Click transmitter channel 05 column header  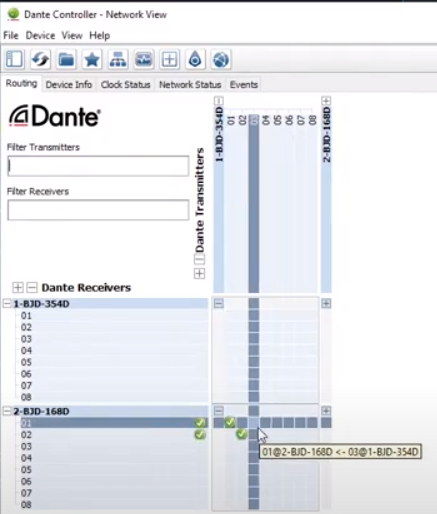(277, 120)
